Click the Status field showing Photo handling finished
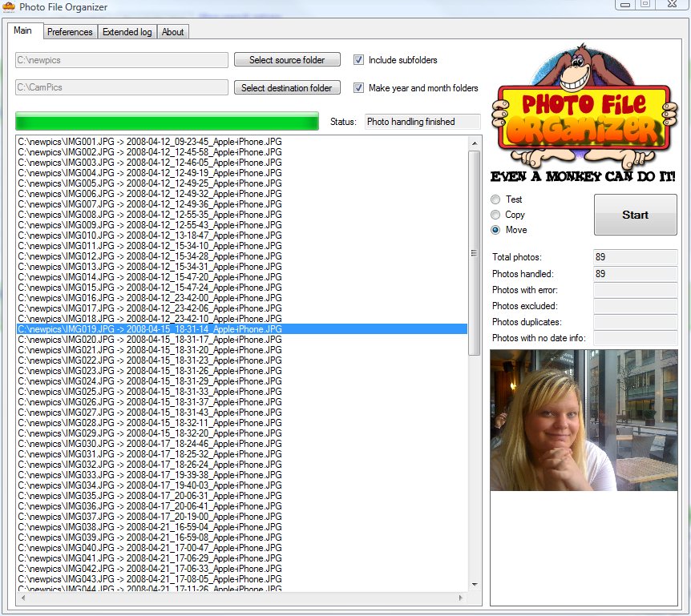The width and height of the screenshot is (691, 616). pos(422,122)
